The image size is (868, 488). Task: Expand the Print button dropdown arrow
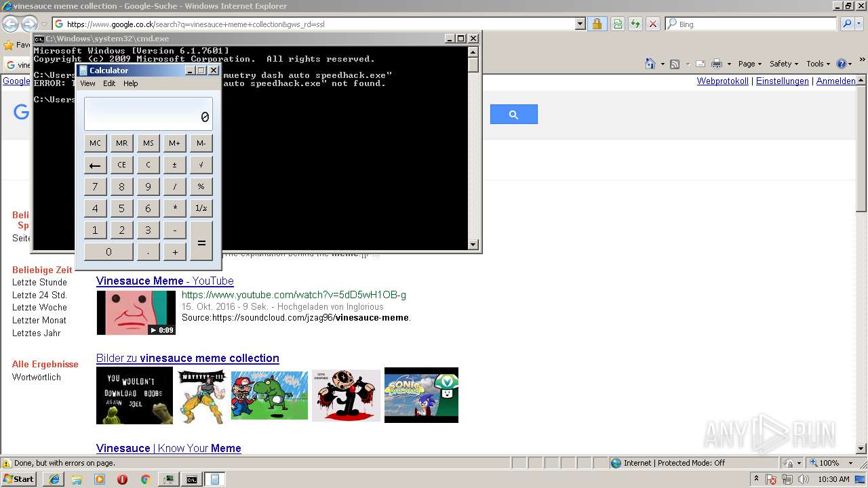(729, 64)
